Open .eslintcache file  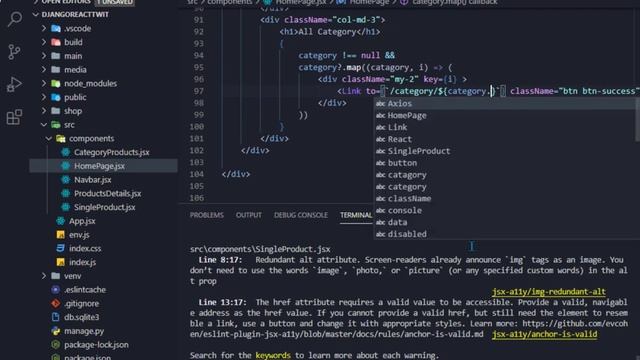pyautogui.click(x=85, y=290)
